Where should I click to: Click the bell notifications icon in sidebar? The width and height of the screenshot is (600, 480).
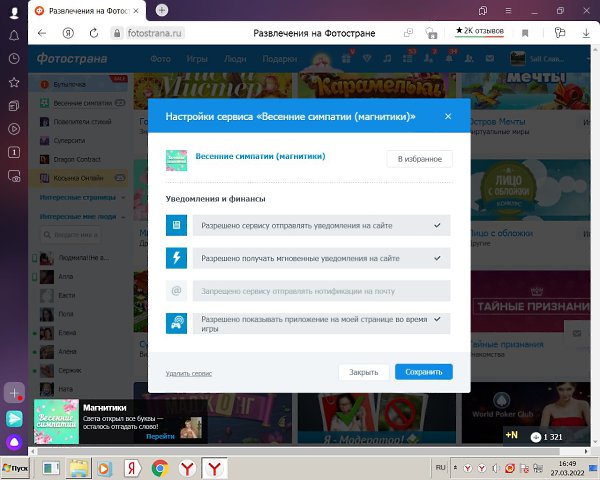coord(14,34)
